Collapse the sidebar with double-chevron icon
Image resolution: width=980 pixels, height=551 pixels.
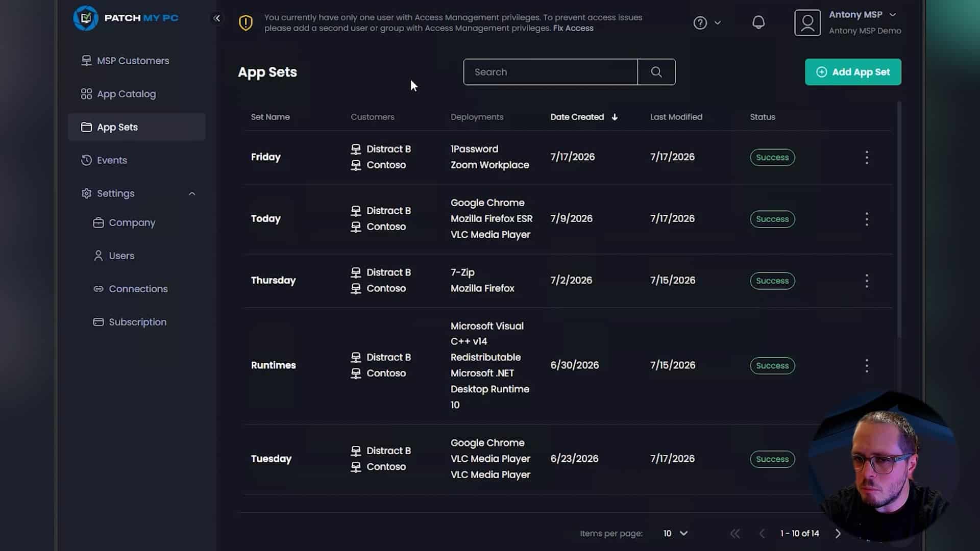coord(217,18)
